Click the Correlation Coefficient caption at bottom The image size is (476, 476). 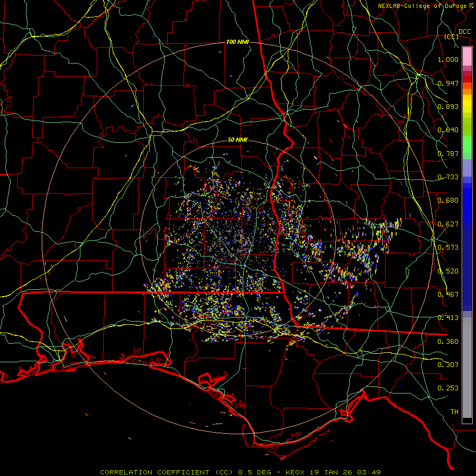[x=240, y=472]
